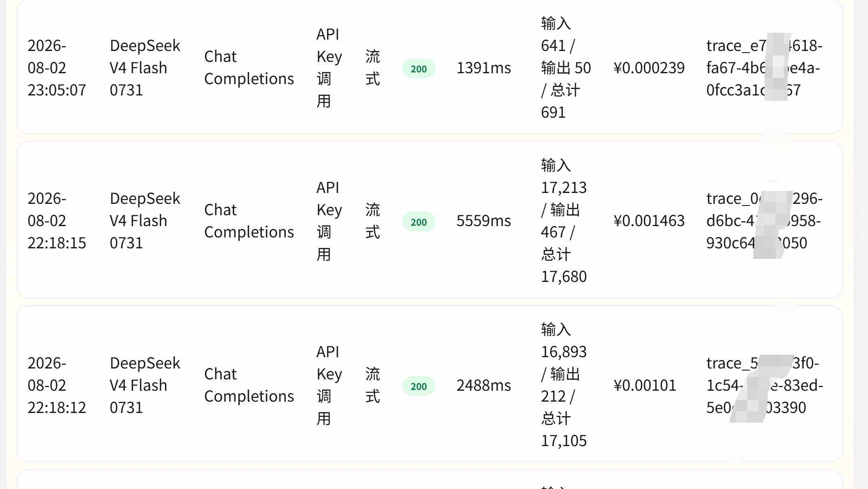868x489 pixels.
Task: Click the ¥0.001463 cost cell
Action: click(x=649, y=221)
